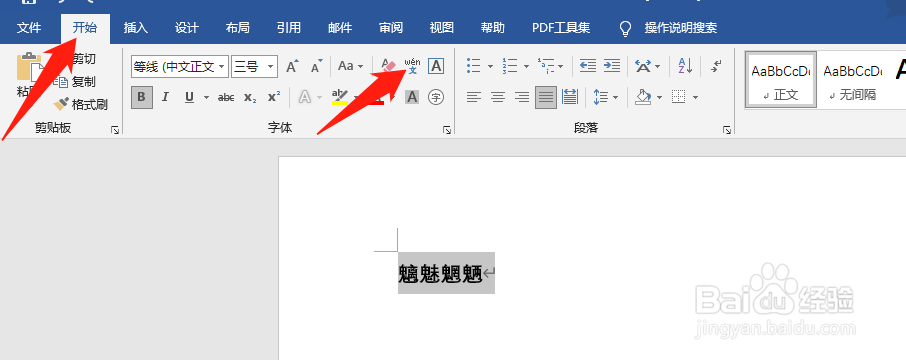Click the Tell Me search box (操作说明搜索)
This screenshot has height=360, width=906.
[x=681, y=28]
